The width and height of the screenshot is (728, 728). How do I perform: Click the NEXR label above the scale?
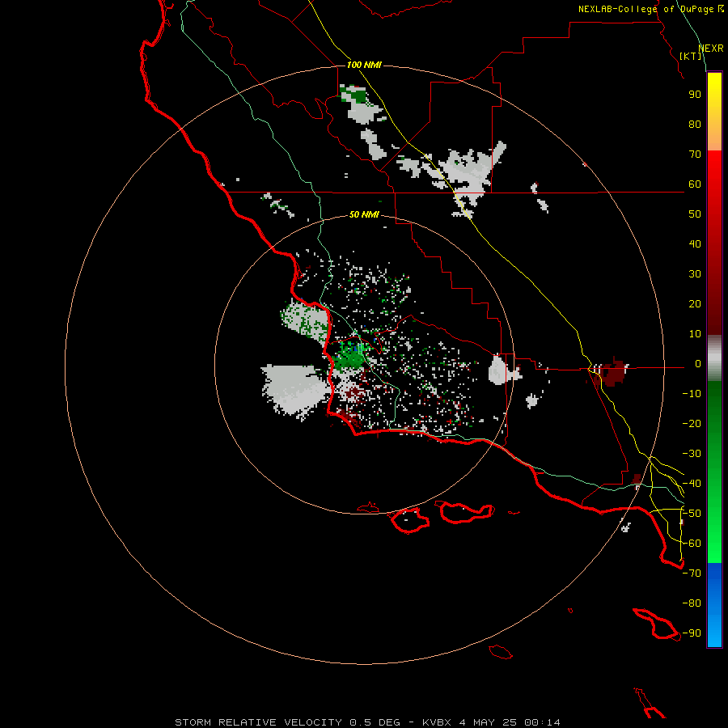click(711, 49)
